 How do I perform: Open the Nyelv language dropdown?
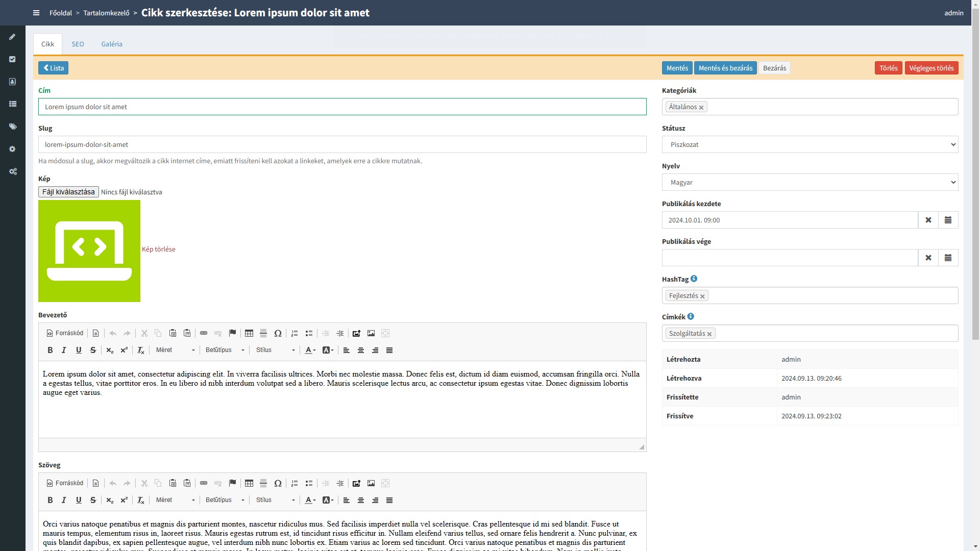tap(810, 182)
